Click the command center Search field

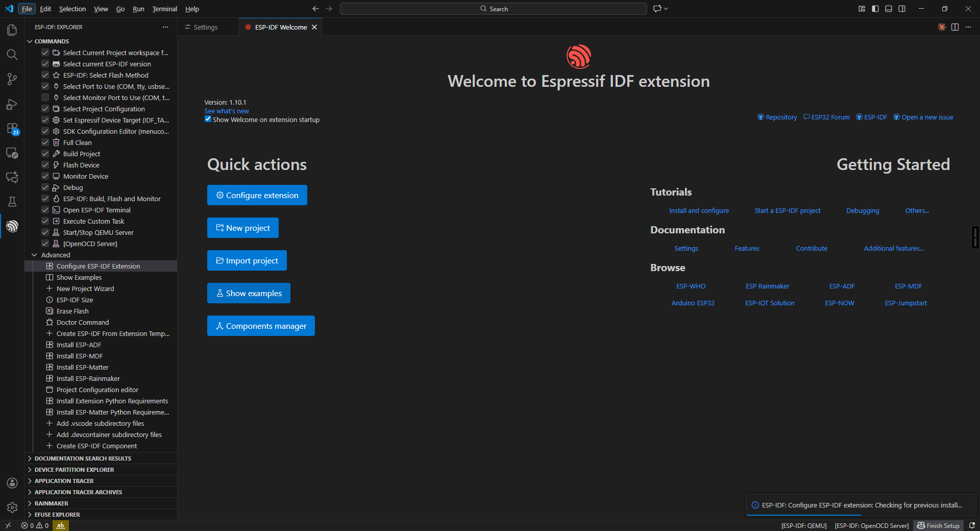coord(494,9)
